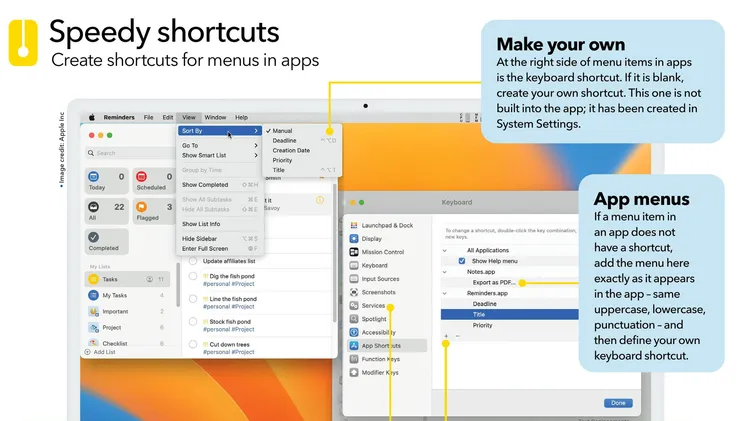Collapse the Notes.app group
750x421 pixels.
pos(444,272)
